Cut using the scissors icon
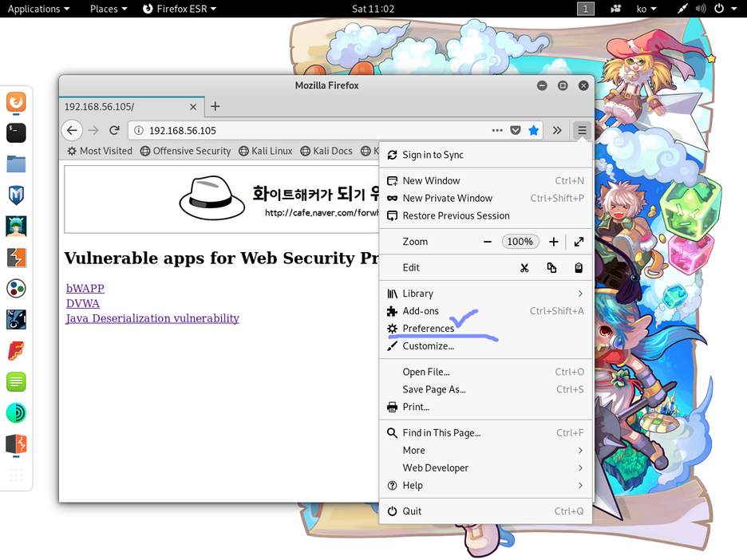The width and height of the screenshot is (747, 560). point(524,267)
